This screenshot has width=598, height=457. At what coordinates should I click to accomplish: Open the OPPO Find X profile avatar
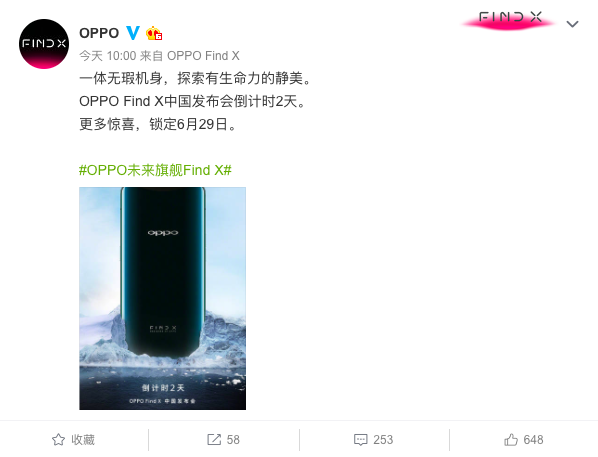coord(44,44)
